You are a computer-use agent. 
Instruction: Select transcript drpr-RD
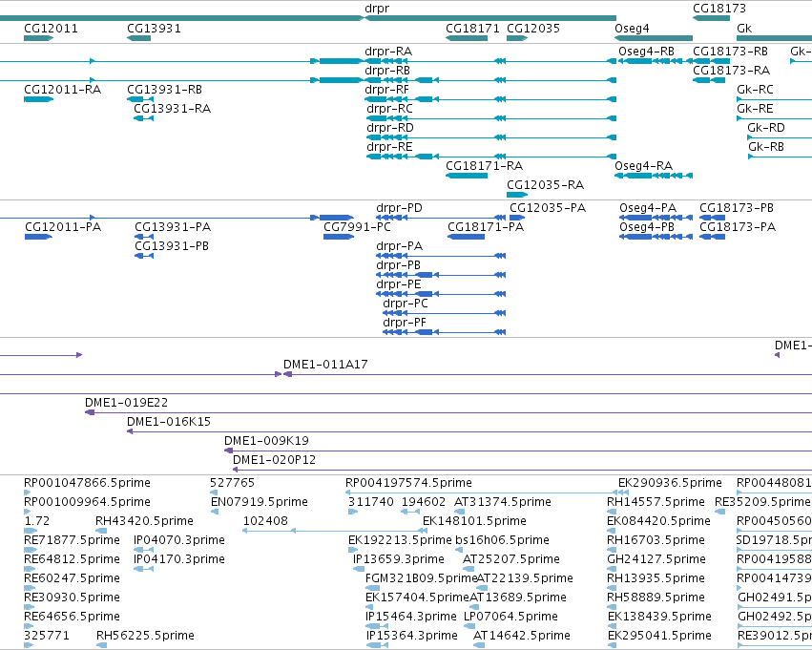(390, 128)
